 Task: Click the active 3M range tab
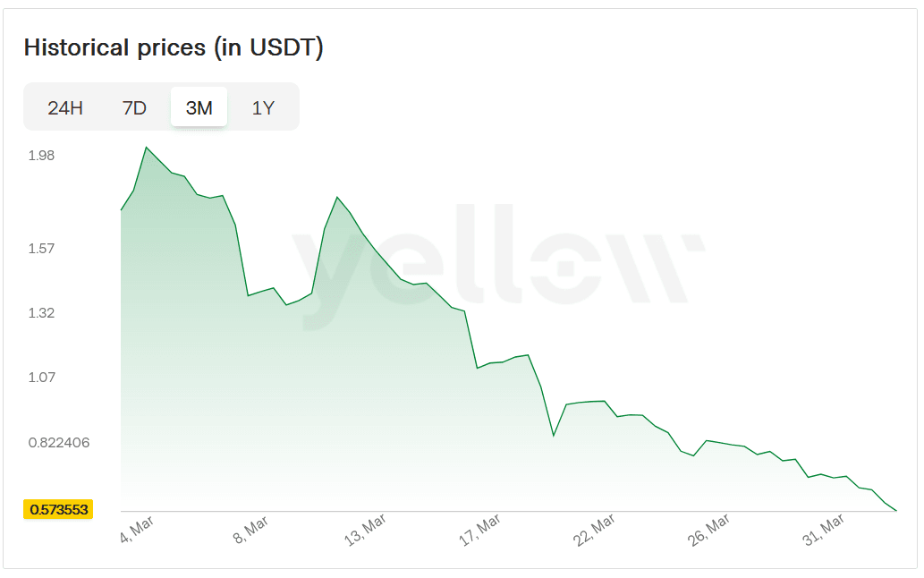199,108
